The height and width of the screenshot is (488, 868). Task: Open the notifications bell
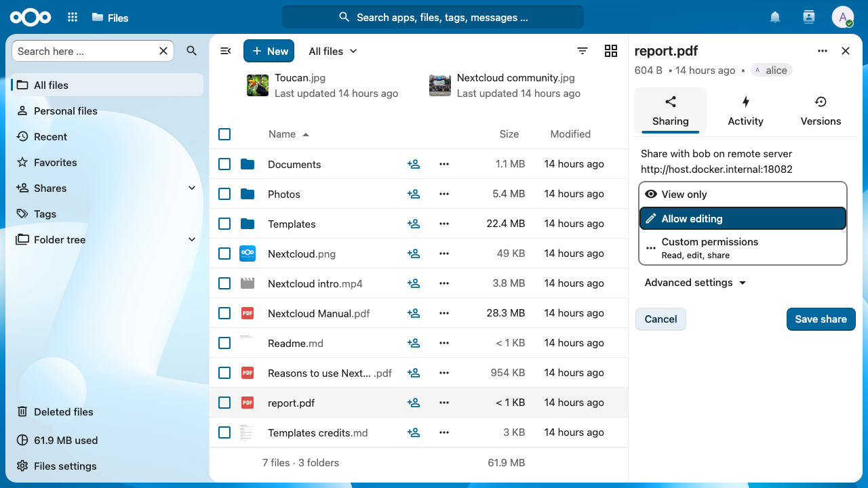point(775,18)
